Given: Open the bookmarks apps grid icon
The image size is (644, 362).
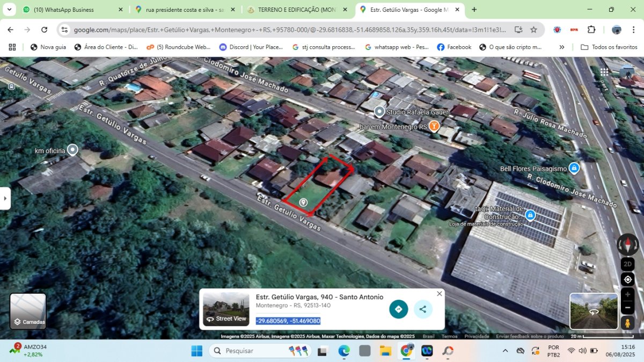Looking at the screenshot, I should [x=12, y=47].
